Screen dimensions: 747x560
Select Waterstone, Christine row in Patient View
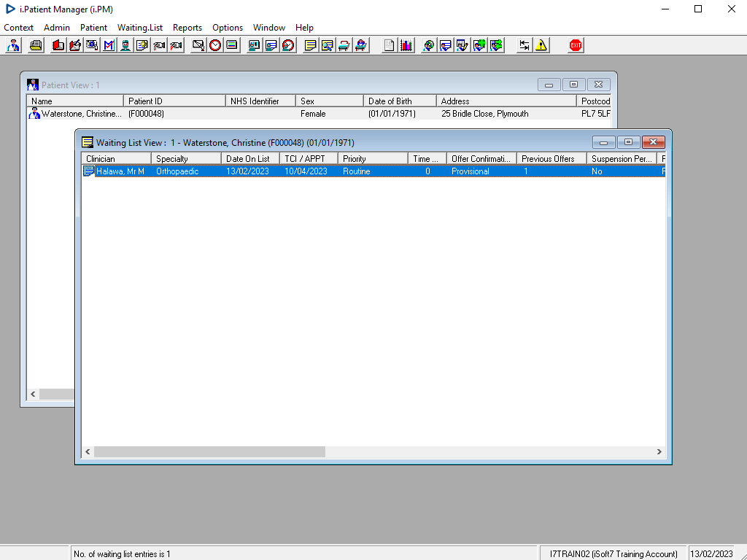[x=318, y=114]
